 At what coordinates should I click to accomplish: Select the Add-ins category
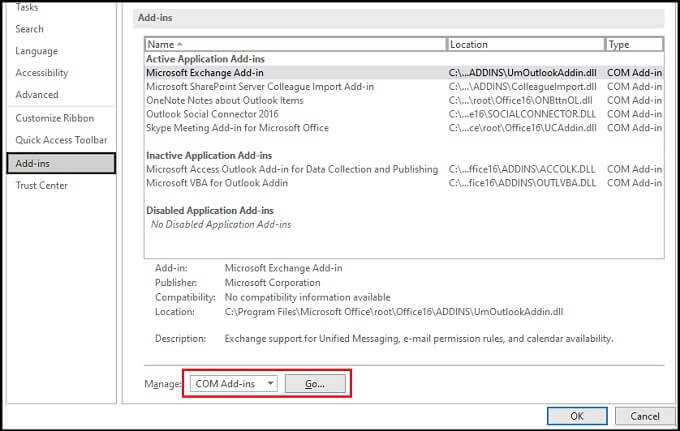pos(61,163)
